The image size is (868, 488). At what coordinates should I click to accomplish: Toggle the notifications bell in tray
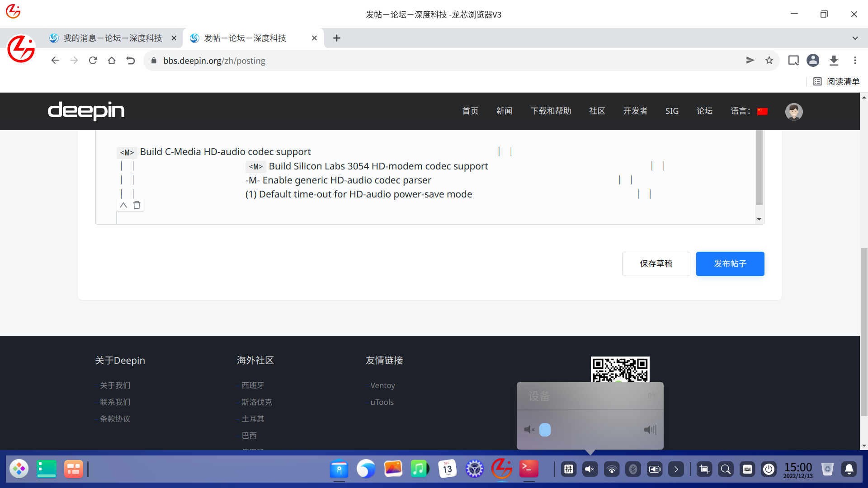coord(849,469)
